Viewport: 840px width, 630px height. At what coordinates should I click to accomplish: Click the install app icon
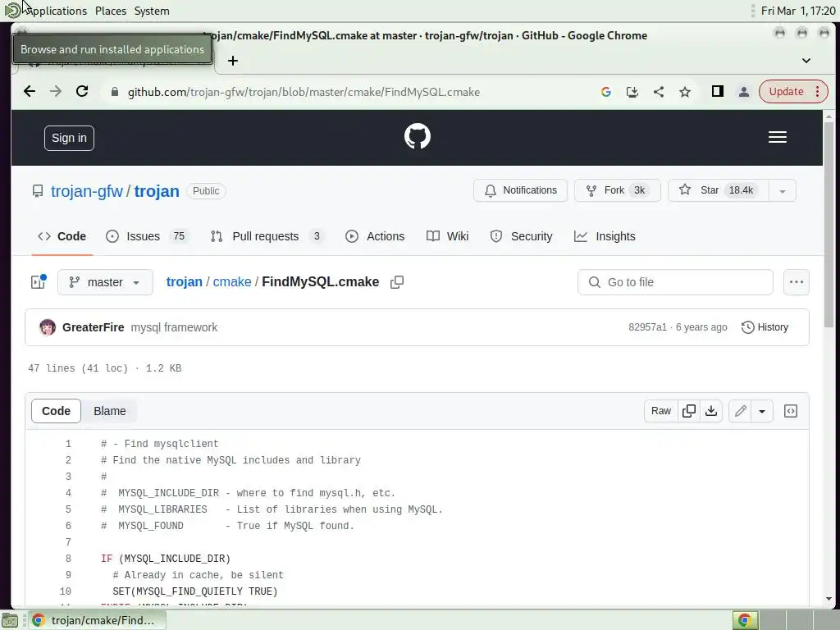[632, 92]
